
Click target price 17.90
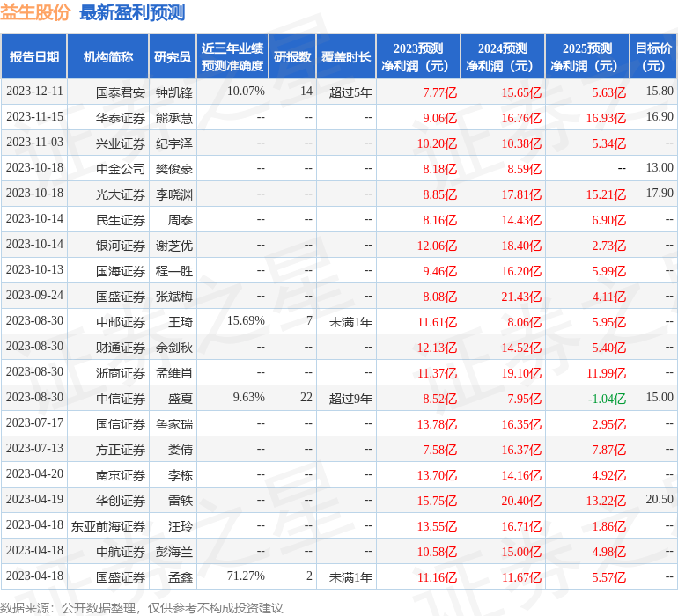[x=660, y=194]
